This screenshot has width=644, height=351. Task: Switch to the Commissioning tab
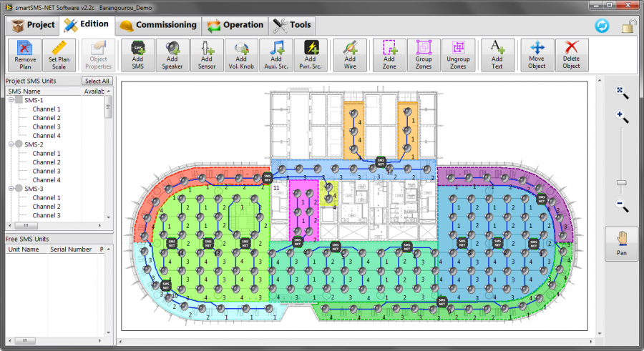157,25
